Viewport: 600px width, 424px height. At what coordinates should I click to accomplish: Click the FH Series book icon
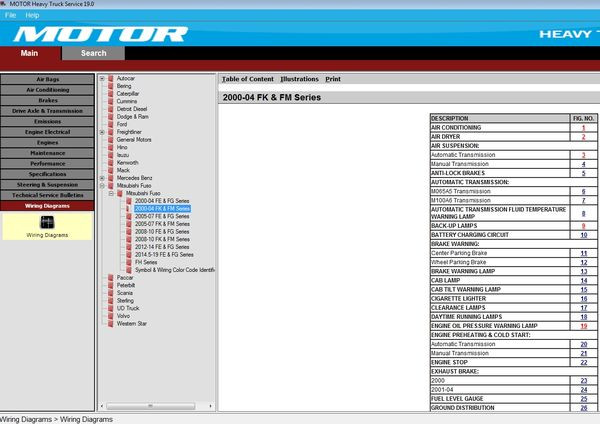point(128,262)
